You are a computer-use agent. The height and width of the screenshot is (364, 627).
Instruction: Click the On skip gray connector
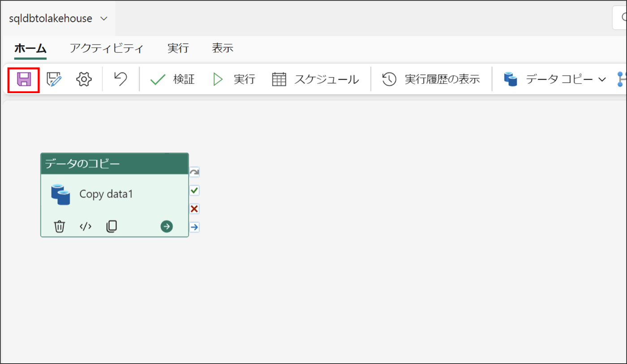coord(194,172)
